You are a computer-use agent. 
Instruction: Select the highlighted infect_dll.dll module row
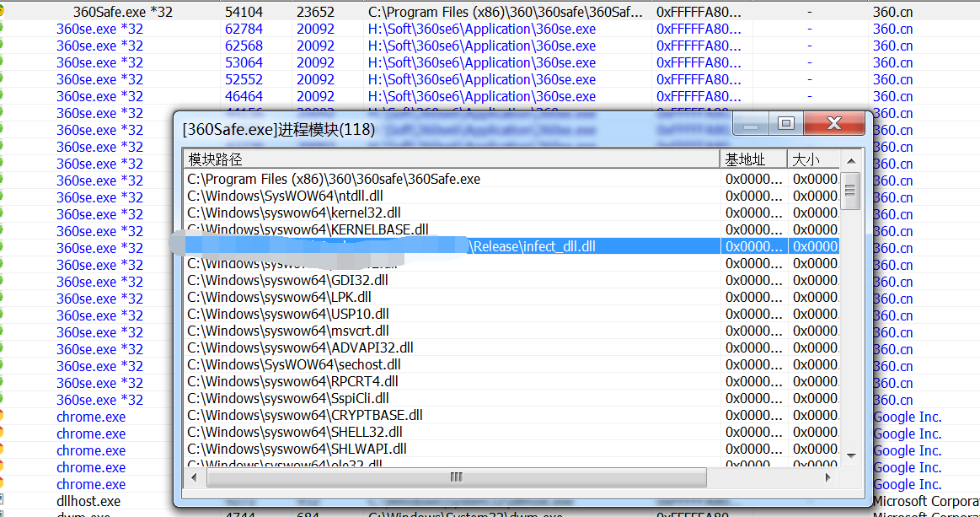511,246
